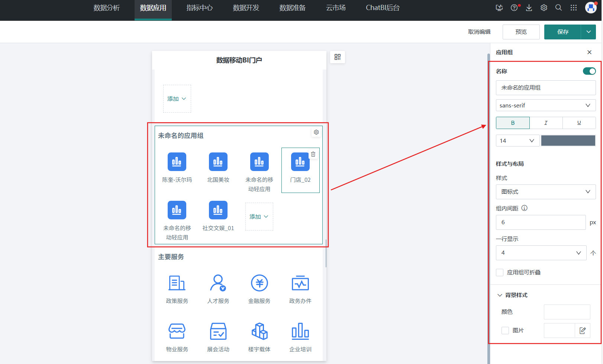
Task: Open the 数据开发 tab
Action: 246,8
